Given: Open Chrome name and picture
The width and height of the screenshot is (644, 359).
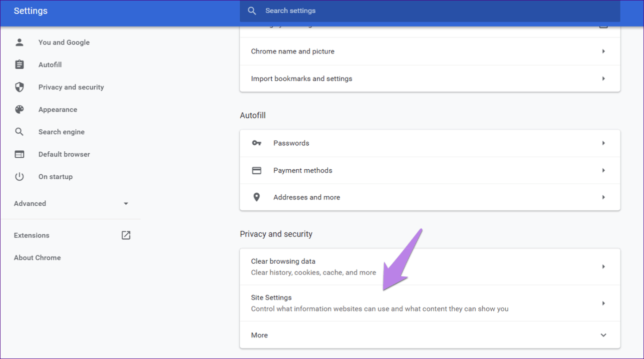Looking at the screenshot, I should pos(293,51).
